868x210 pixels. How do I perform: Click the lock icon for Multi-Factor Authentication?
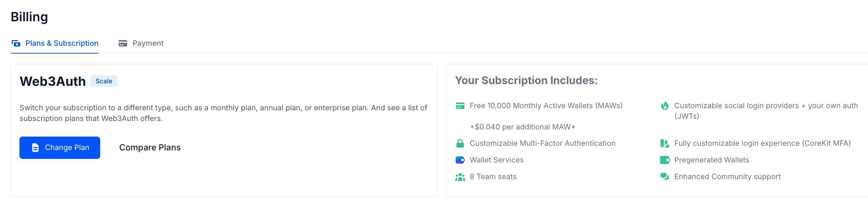(x=460, y=143)
